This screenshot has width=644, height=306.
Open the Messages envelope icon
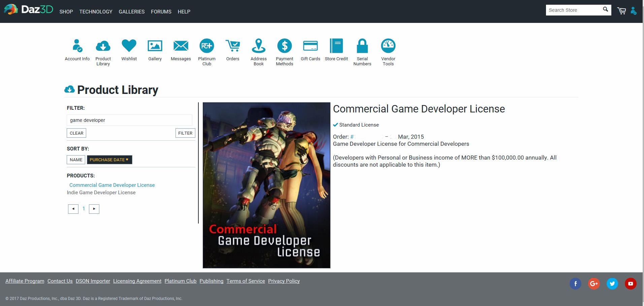(181, 46)
